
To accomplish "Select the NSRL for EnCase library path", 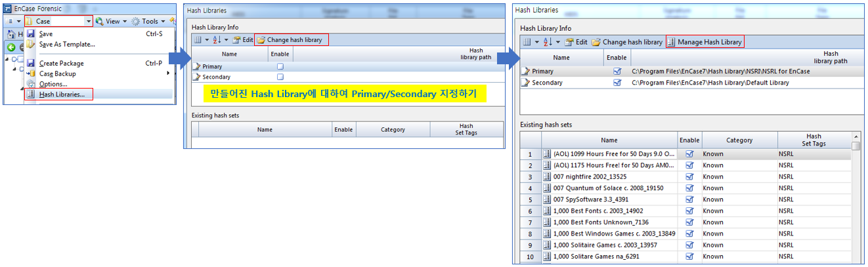I will pos(720,71).
